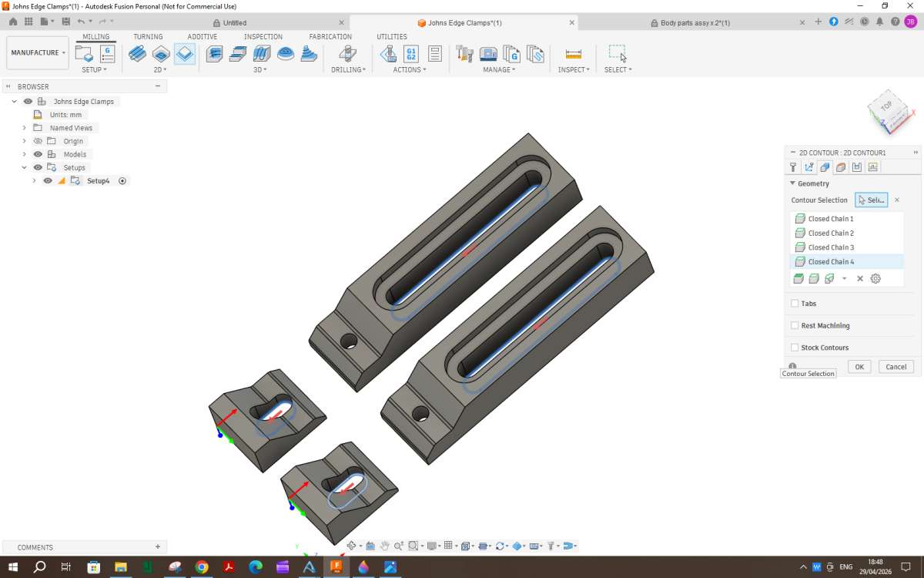Select the 3D Contour toolpath icon

[309, 54]
